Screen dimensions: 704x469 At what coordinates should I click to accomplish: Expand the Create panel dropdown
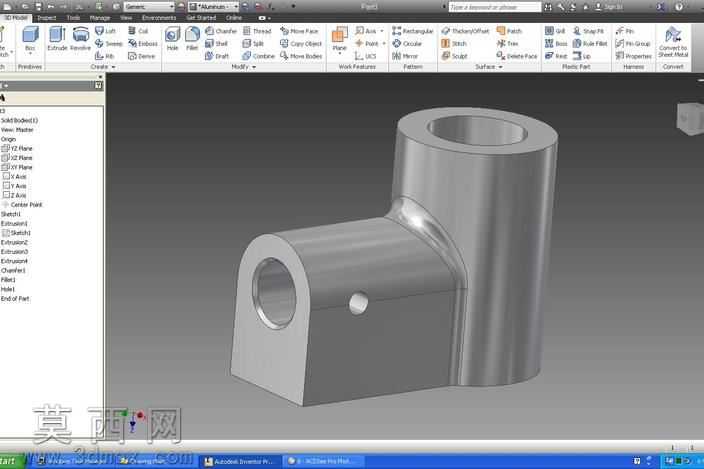click(x=114, y=67)
